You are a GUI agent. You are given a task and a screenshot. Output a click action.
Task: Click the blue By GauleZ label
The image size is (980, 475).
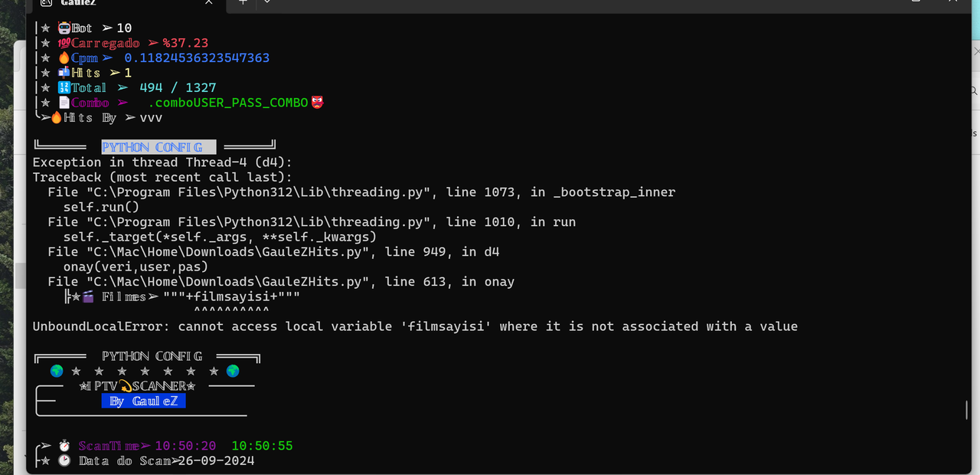point(144,401)
